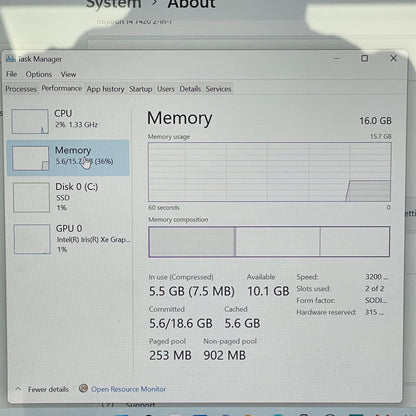Open the Startup tab
Image resolution: width=416 pixels, height=416 pixels.
(x=140, y=89)
